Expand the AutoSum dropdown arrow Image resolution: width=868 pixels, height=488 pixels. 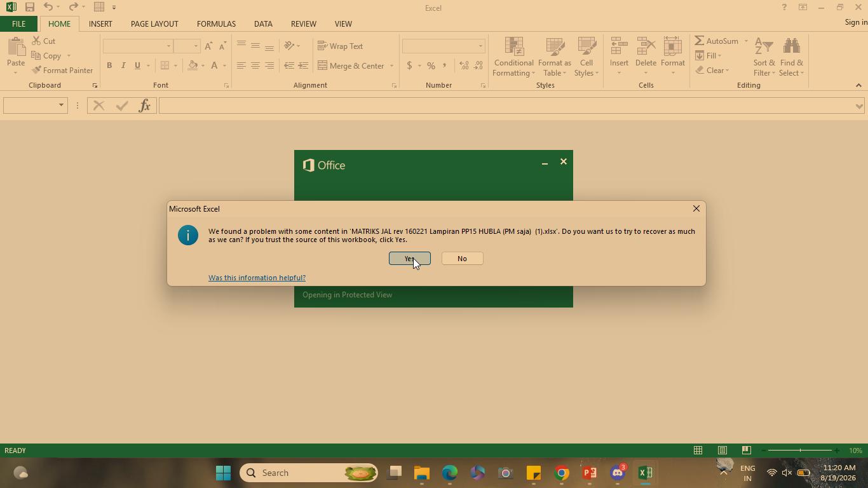[746, 41]
